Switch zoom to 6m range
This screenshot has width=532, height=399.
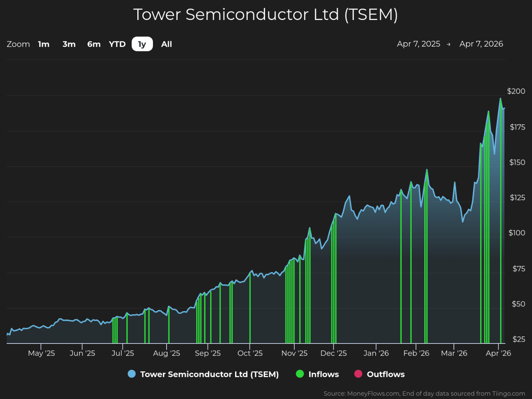tap(94, 44)
